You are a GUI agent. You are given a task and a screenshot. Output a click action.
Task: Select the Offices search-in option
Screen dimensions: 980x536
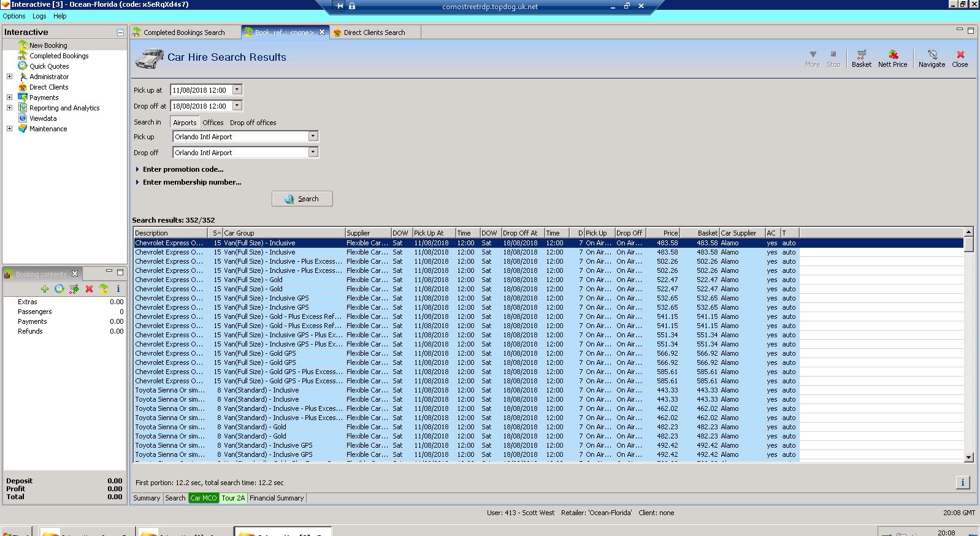[213, 123]
